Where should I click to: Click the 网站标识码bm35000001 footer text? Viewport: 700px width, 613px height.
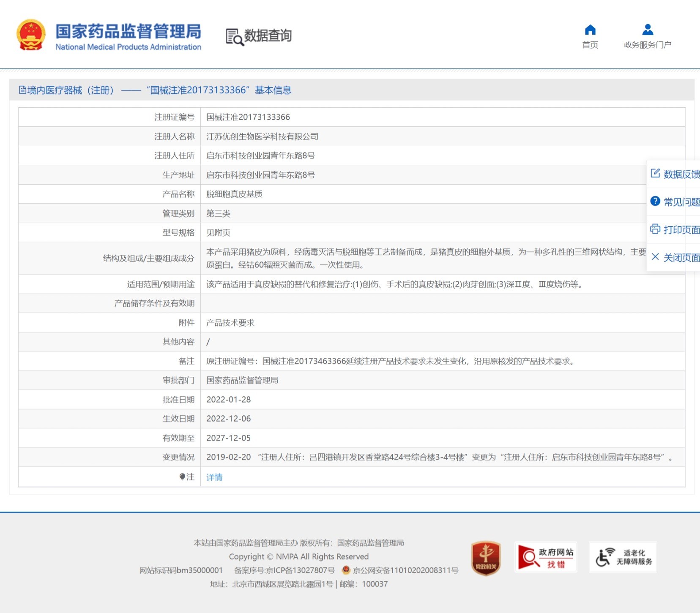[181, 570]
